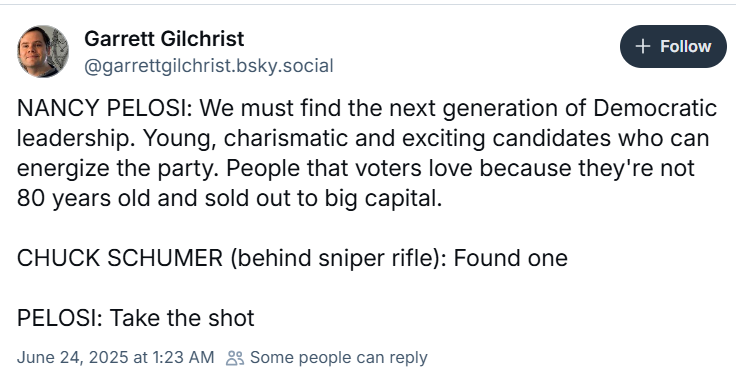
Task: Click the 'Follow' text label
Action: (x=686, y=46)
